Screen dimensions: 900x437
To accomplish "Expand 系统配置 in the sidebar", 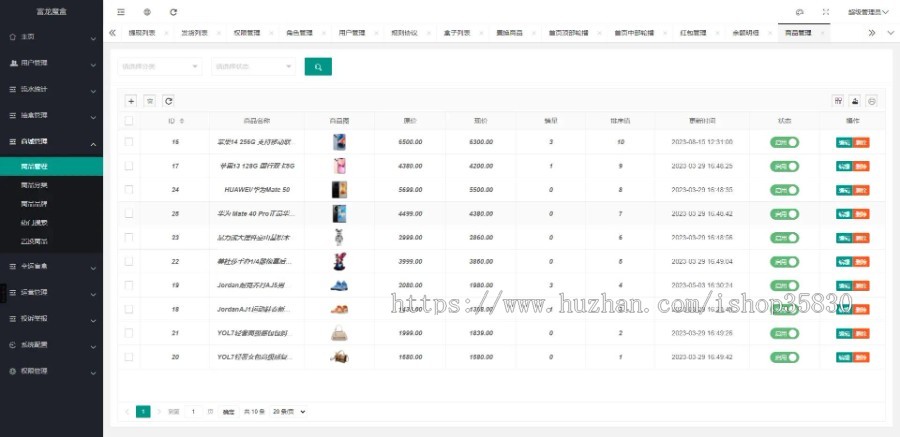I will (x=52, y=345).
